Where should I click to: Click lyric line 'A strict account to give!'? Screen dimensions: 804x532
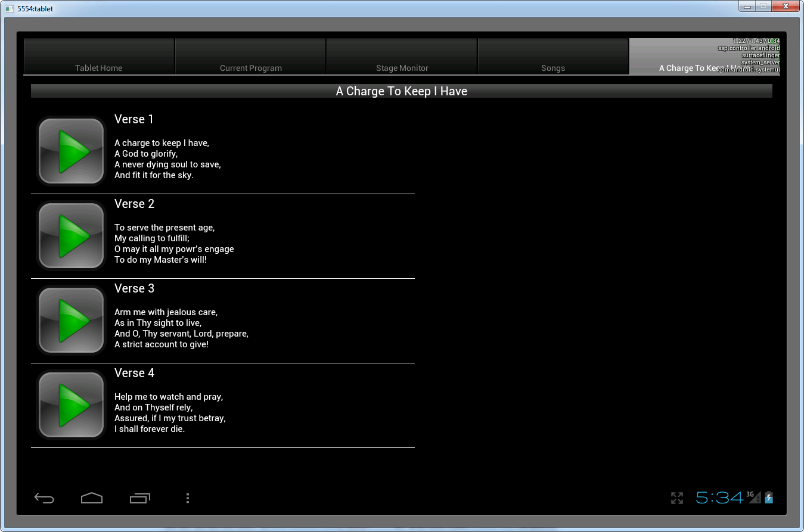pos(162,344)
